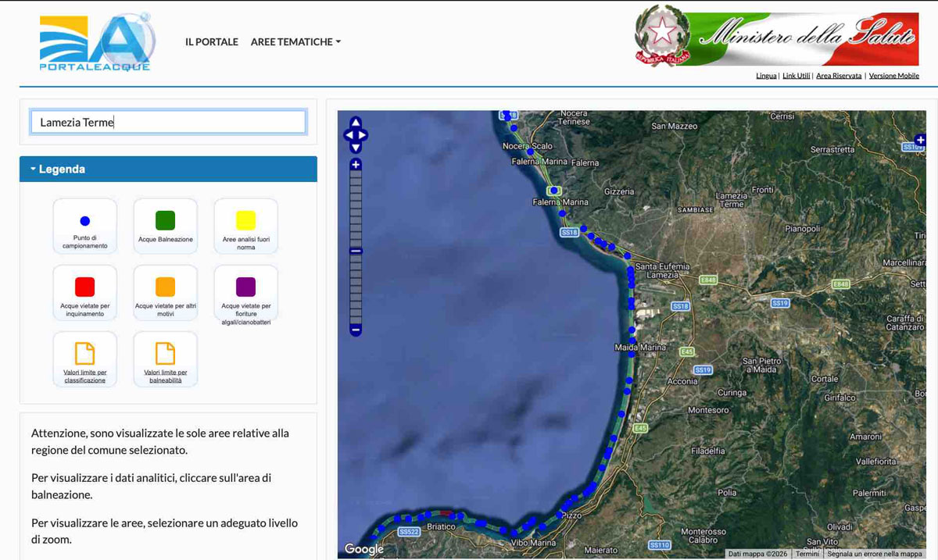Zoom in with the map plus button
This screenshot has width=938, height=560.
pyautogui.click(x=356, y=164)
